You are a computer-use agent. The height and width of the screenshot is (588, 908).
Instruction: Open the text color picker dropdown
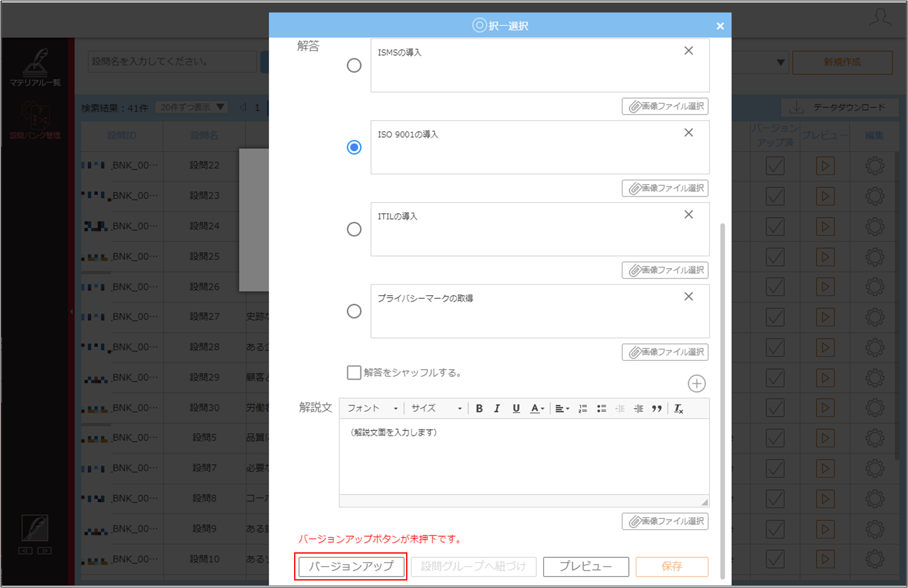pos(537,408)
